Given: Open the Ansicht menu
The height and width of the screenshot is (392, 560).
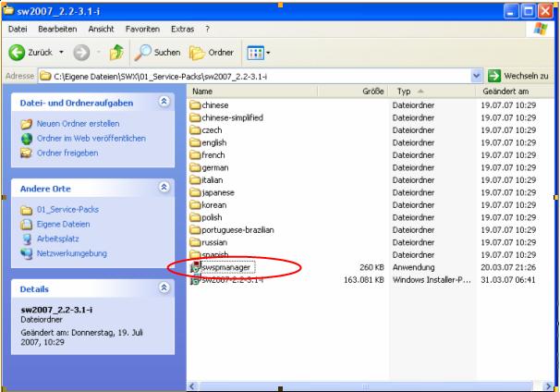Looking at the screenshot, I should [x=101, y=30].
